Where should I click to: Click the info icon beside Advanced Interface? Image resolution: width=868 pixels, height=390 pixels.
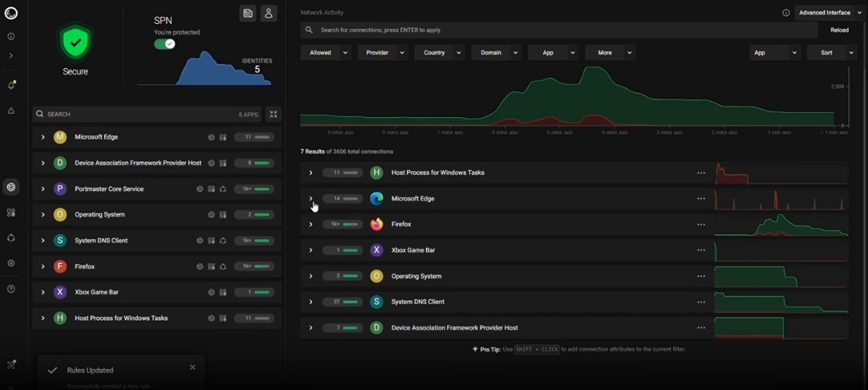click(x=786, y=13)
